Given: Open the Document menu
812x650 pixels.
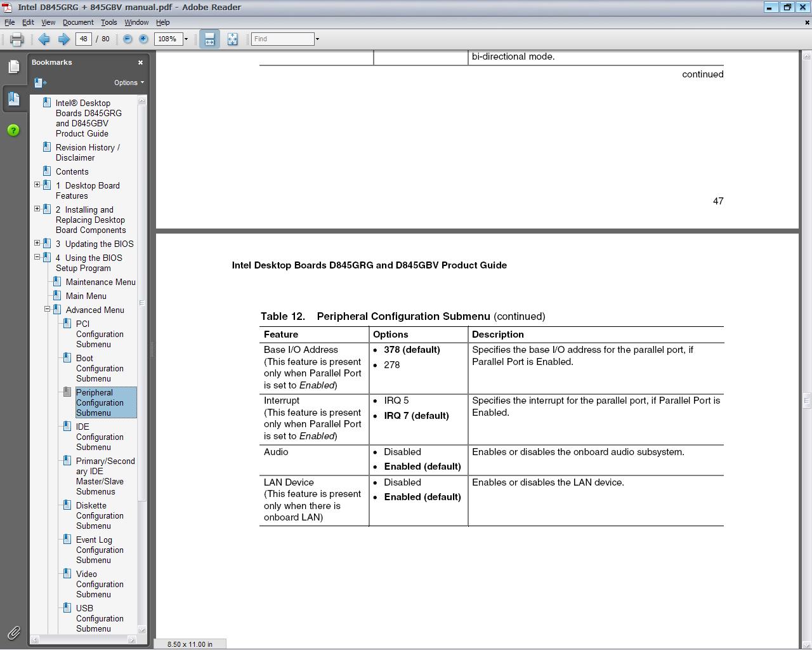Looking at the screenshot, I should 78,22.
